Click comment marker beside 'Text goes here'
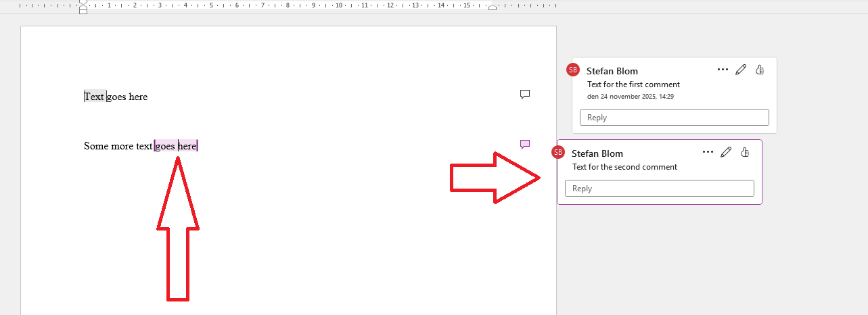This screenshot has height=315, width=868. [x=524, y=94]
